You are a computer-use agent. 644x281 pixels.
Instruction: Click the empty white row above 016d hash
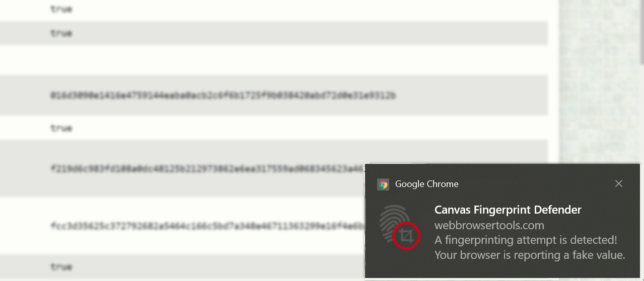pos(273,60)
